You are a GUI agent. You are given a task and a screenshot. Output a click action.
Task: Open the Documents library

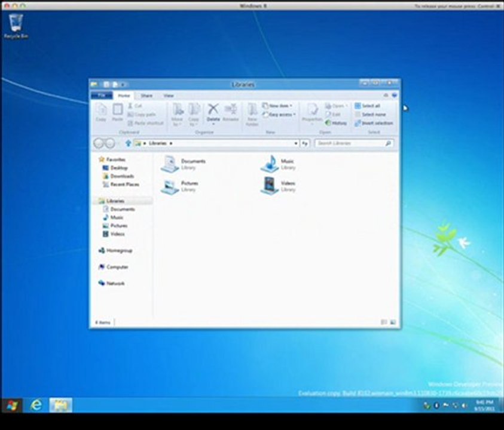point(183,164)
